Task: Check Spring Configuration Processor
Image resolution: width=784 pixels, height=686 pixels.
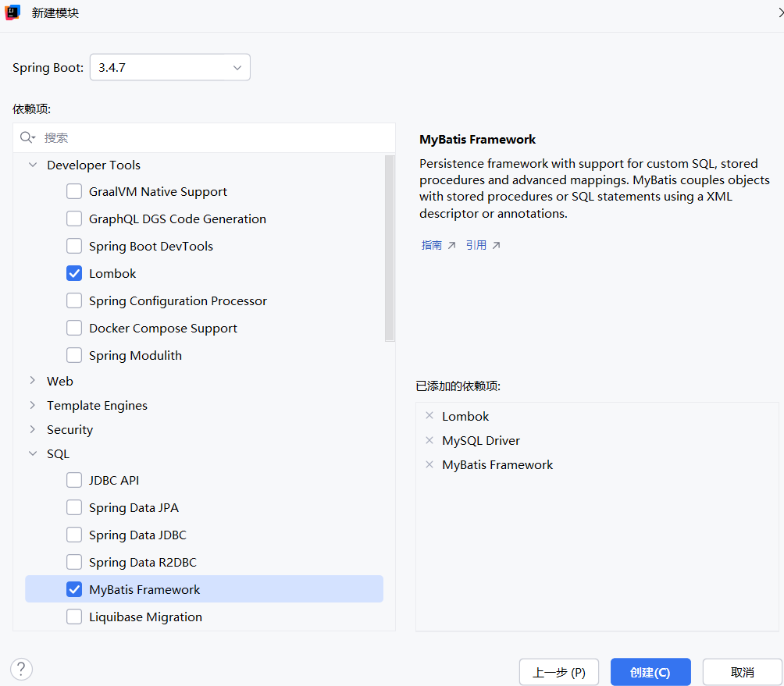Action: (74, 300)
